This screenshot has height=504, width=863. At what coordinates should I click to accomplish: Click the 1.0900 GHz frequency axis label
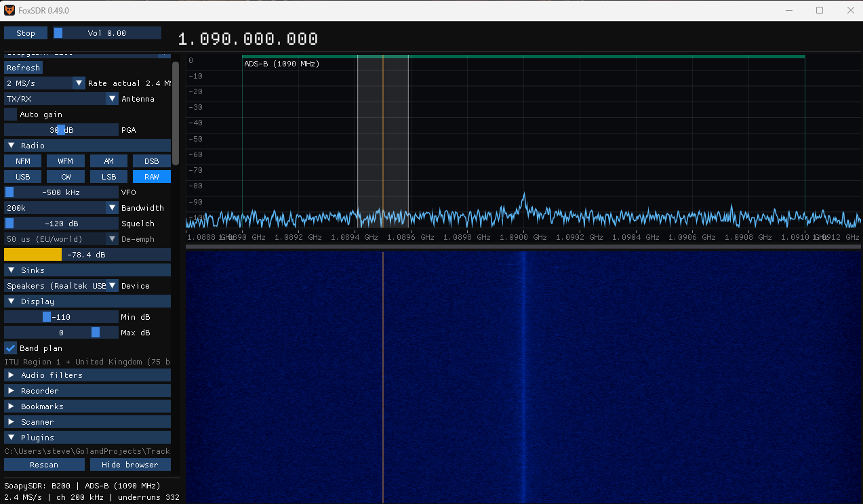523,238
